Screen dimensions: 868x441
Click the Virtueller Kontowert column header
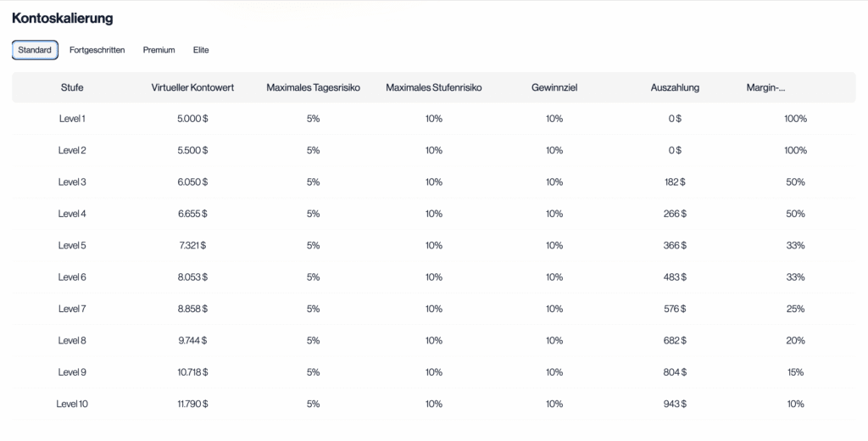[192, 87]
